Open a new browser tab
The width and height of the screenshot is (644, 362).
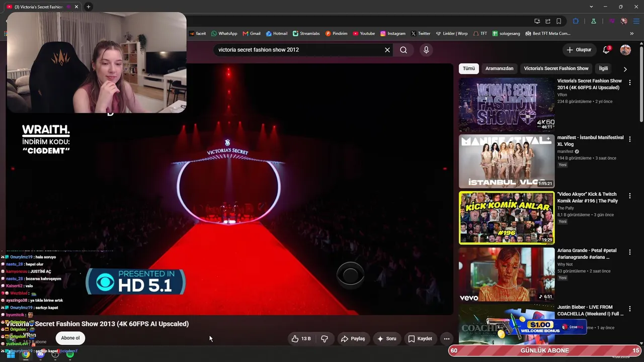tap(89, 7)
